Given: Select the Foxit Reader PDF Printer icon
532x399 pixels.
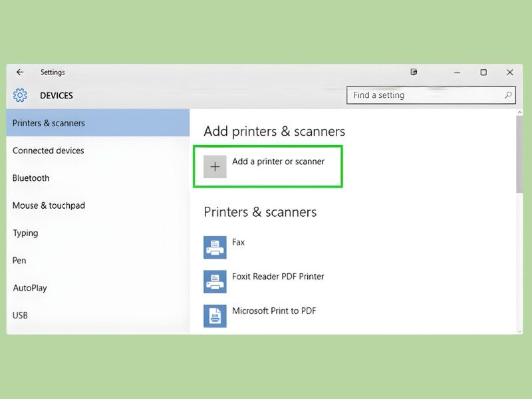Looking at the screenshot, I should coord(215,281).
